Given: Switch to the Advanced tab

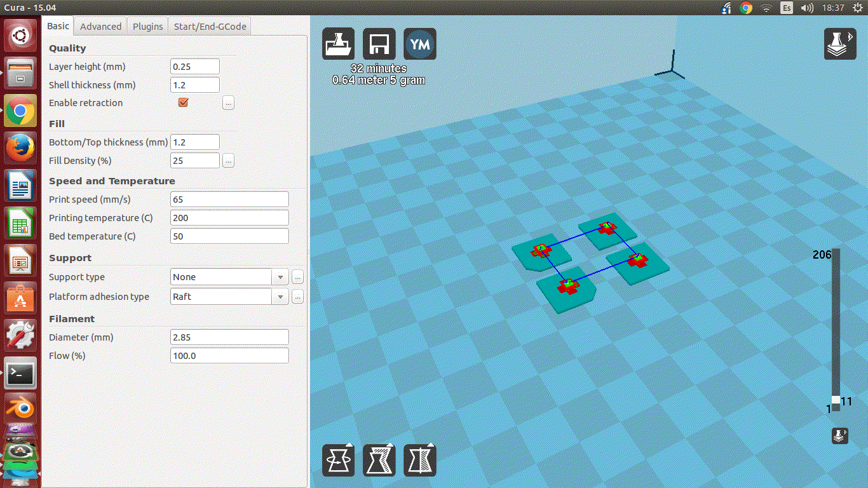Looking at the screenshot, I should (x=100, y=26).
